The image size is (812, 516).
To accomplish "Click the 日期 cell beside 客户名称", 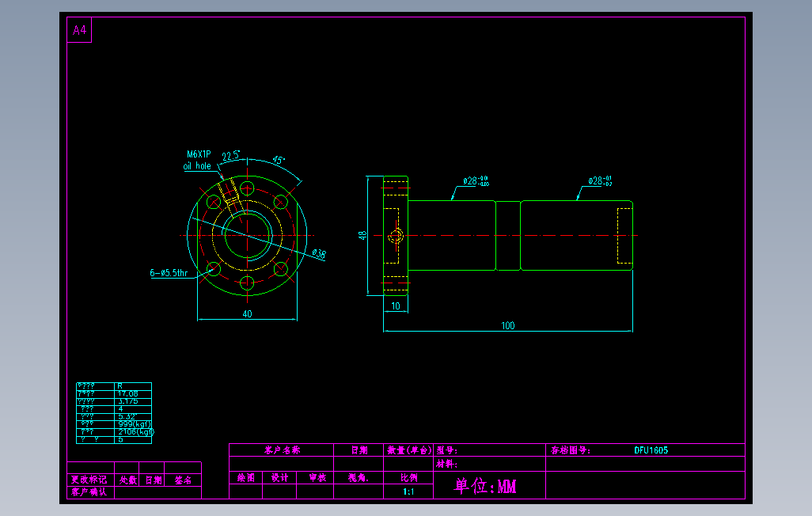I will [x=359, y=450].
